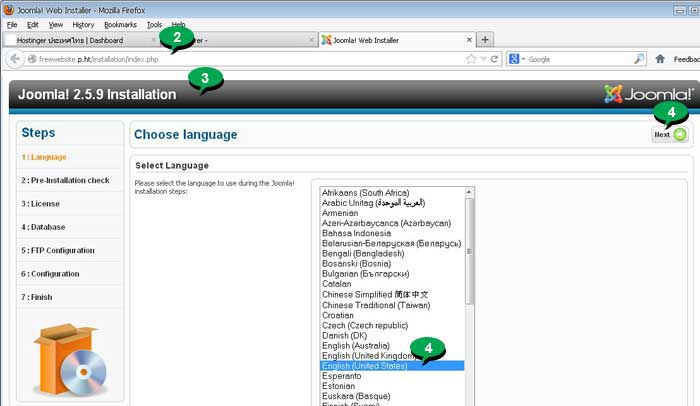Screen dimensions: 700x406
Task: Open a new tab with the plus button
Action: click(x=485, y=40)
